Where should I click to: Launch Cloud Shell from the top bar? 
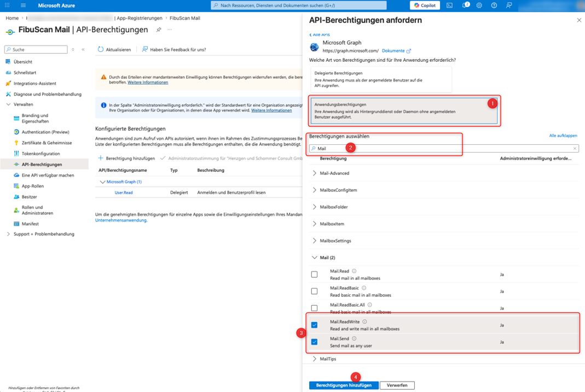(x=450, y=5)
